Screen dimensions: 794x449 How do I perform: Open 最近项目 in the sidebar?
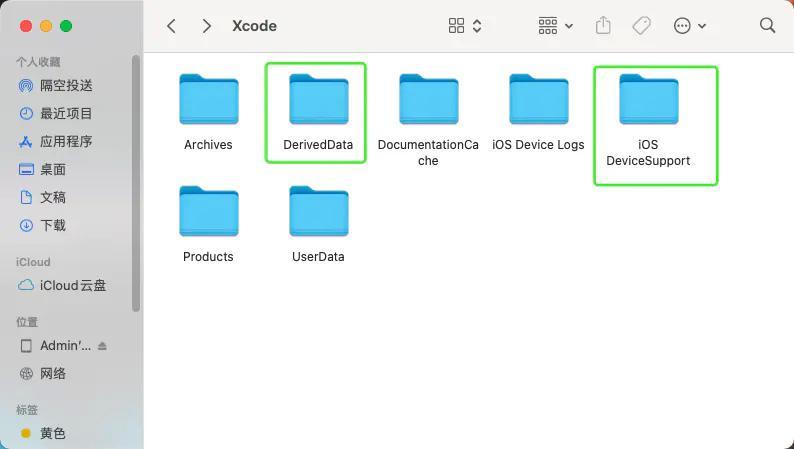pos(55,113)
